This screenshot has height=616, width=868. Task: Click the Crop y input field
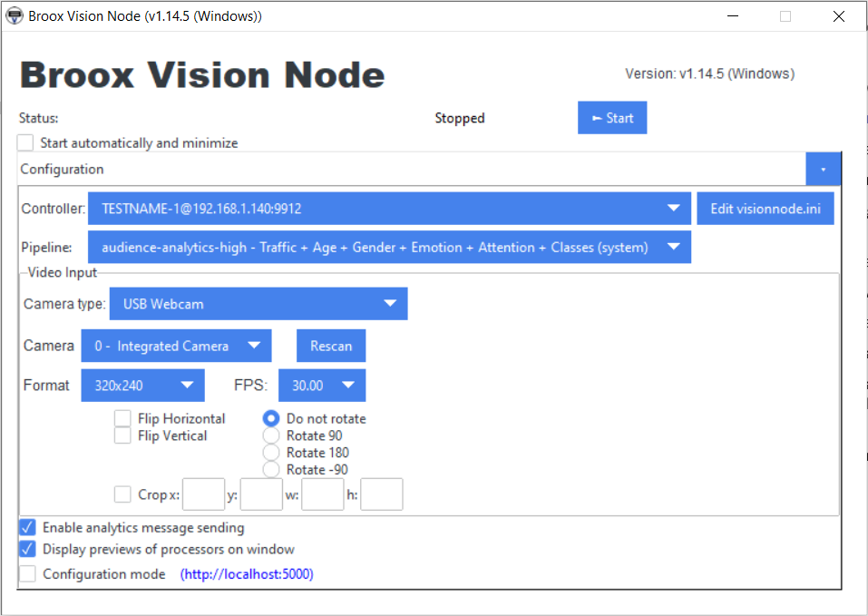(262, 494)
